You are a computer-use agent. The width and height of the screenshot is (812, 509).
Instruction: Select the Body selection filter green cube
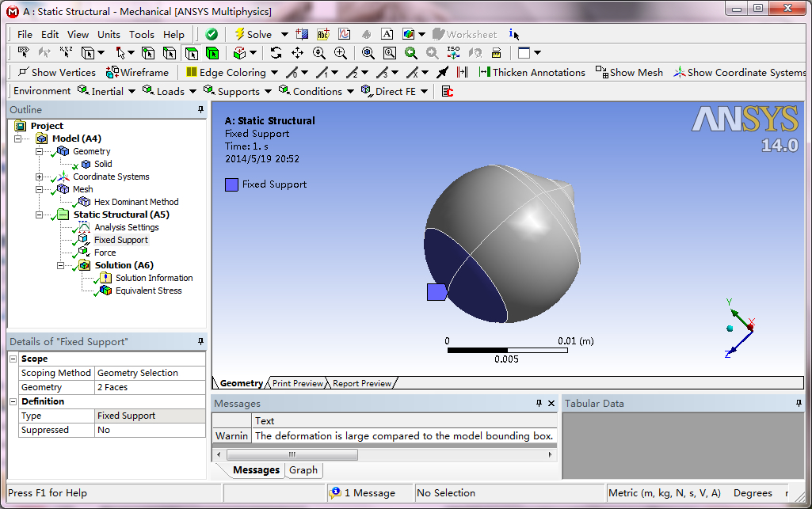click(212, 53)
